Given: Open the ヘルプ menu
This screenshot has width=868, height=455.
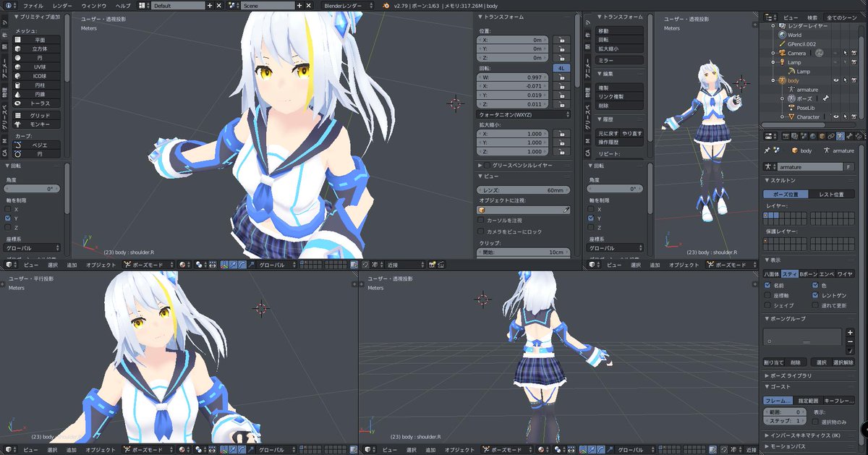Looking at the screenshot, I should 124,5.
